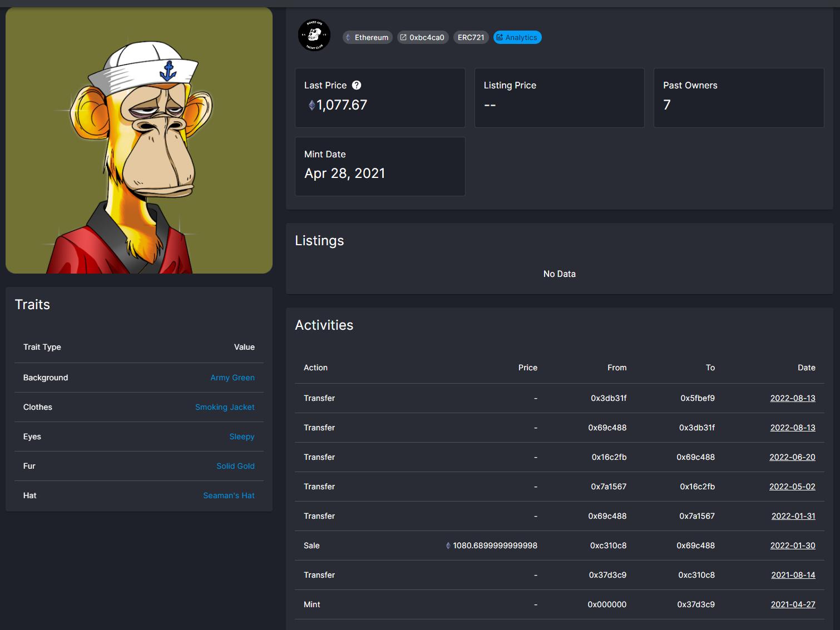840x630 pixels.
Task: Click the 2022-05-02 transfer date link
Action: coord(792,487)
